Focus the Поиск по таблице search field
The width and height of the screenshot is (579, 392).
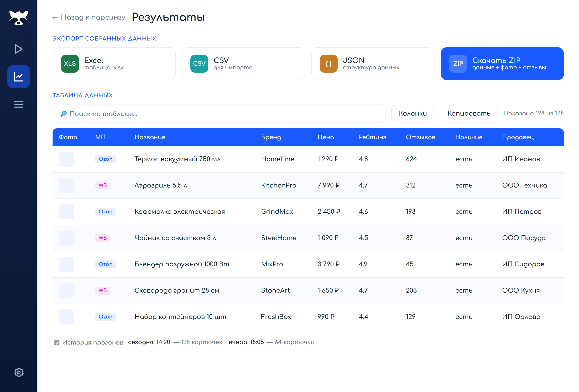219,114
